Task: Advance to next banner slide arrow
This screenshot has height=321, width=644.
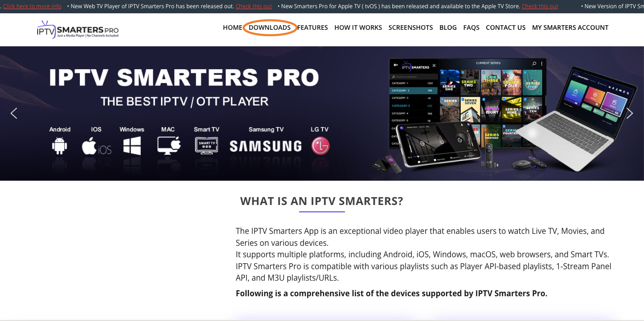Action: pos(630,113)
